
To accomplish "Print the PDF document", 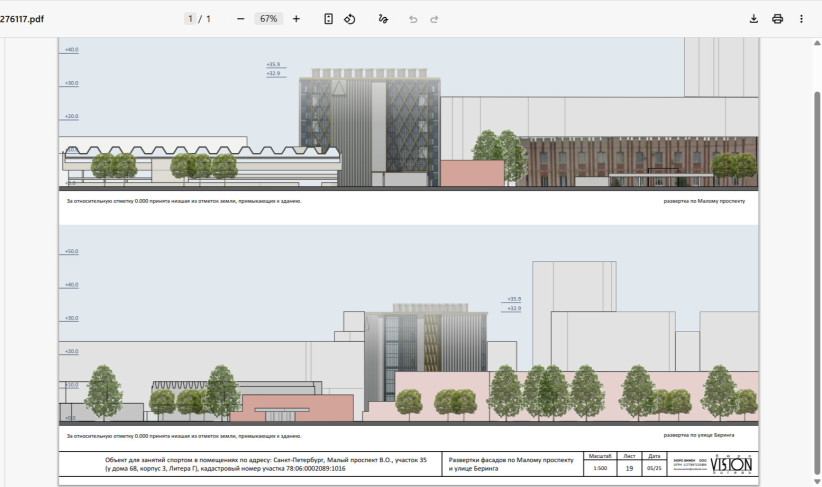I will [777, 19].
